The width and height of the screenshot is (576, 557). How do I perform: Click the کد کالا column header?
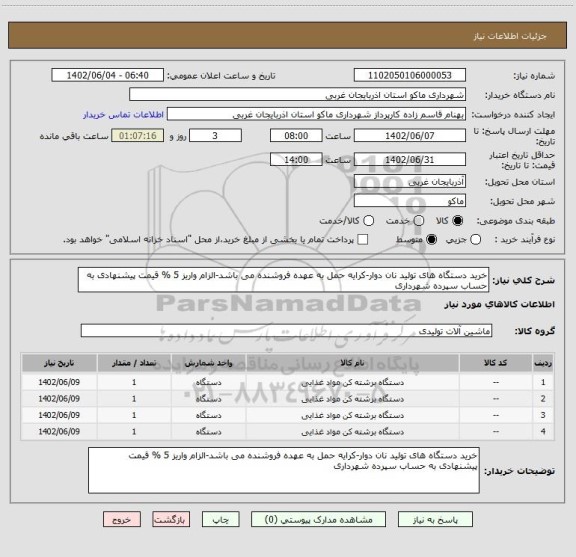[496, 363]
